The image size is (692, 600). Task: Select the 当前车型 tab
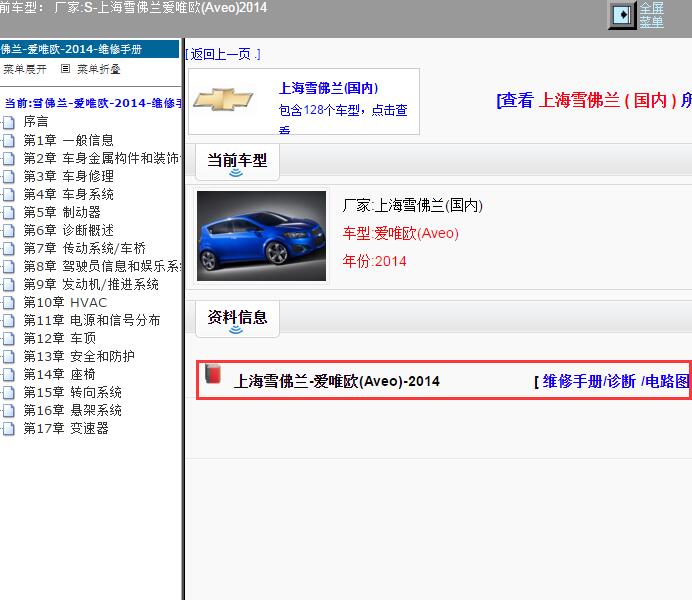click(237, 161)
